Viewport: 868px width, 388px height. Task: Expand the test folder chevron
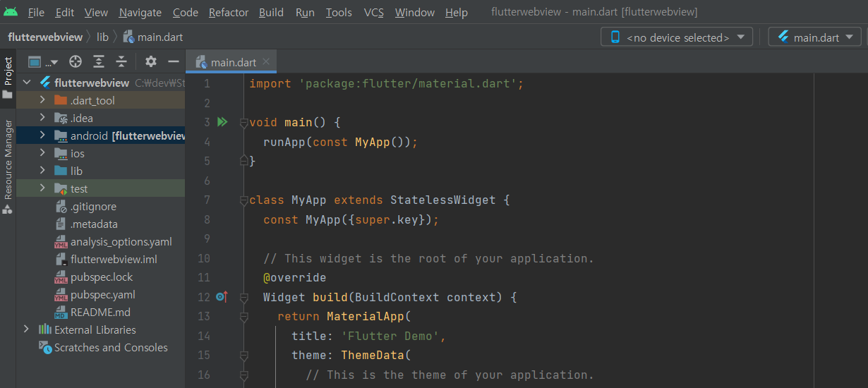pyautogui.click(x=42, y=188)
